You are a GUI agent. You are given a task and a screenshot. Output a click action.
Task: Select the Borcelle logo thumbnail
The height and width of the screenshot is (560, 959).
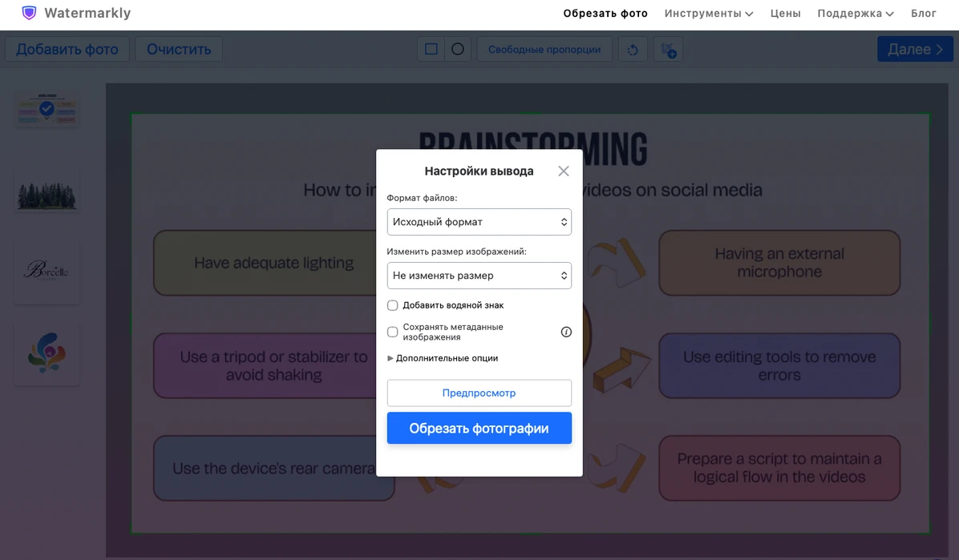point(47,271)
